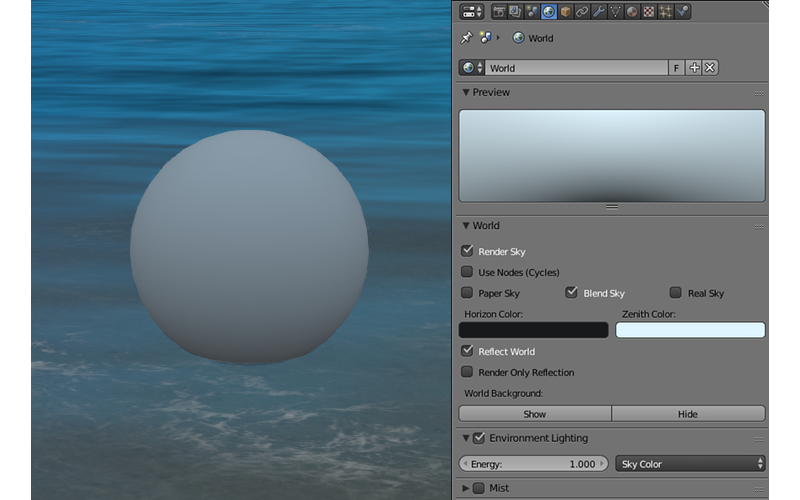
Task: Select the World properties globe tab
Action: coord(548,12)
